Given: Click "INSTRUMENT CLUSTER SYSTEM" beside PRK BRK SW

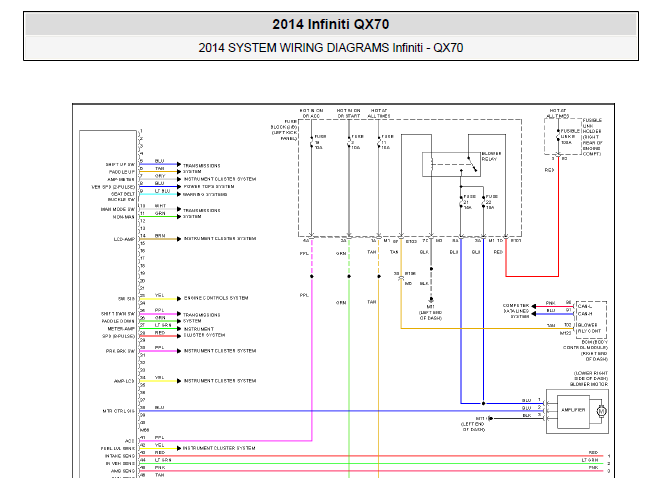Looking at the screenshot, I should coord(220,351).
